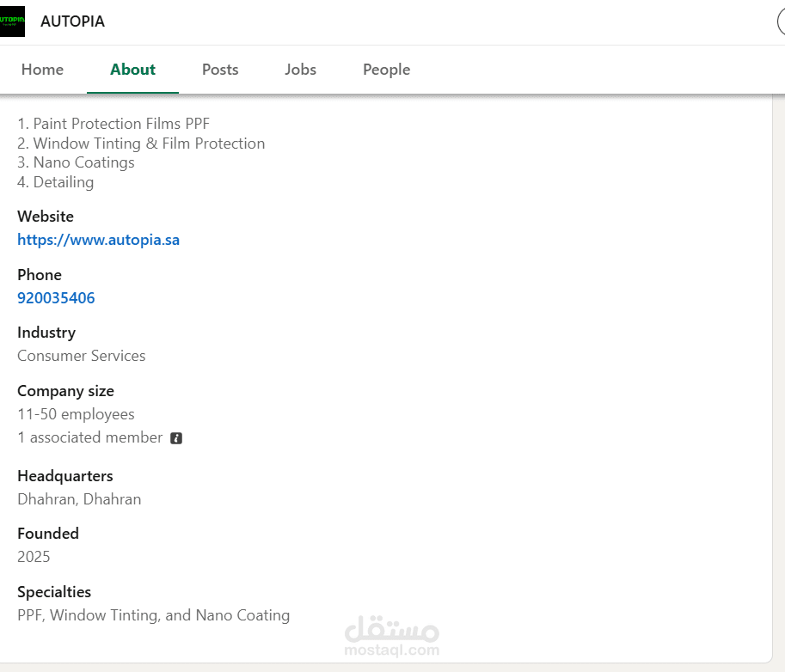
Task: Click the 'Headquarters' field label
Action: tap(65, 476)
